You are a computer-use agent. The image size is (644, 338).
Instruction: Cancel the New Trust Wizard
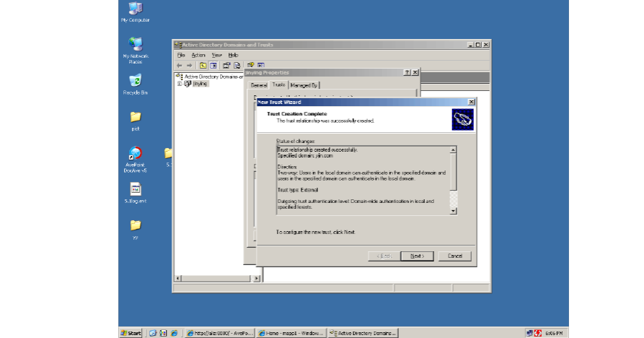click(454, 256)
